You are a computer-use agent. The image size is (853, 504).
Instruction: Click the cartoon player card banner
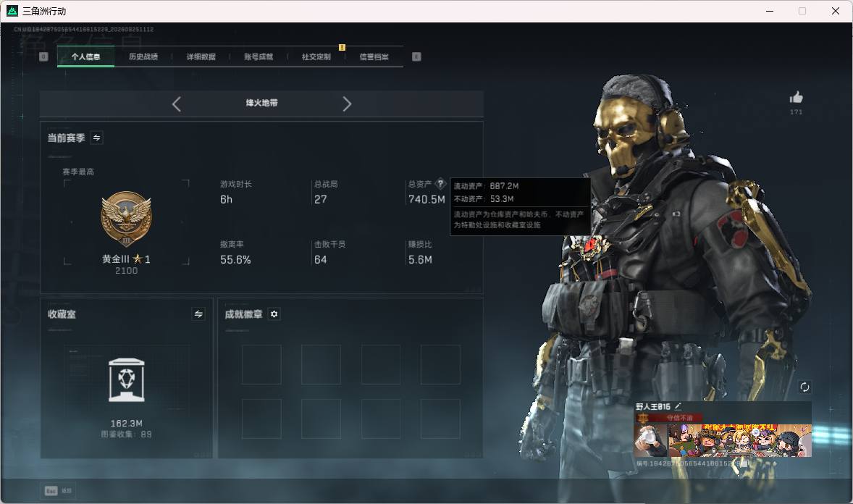point(740,440)
